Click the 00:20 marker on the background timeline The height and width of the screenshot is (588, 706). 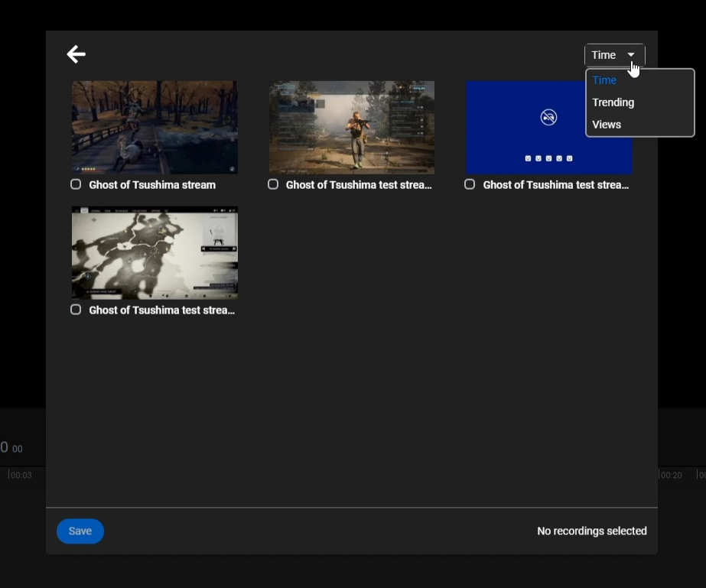coord(672,475)
